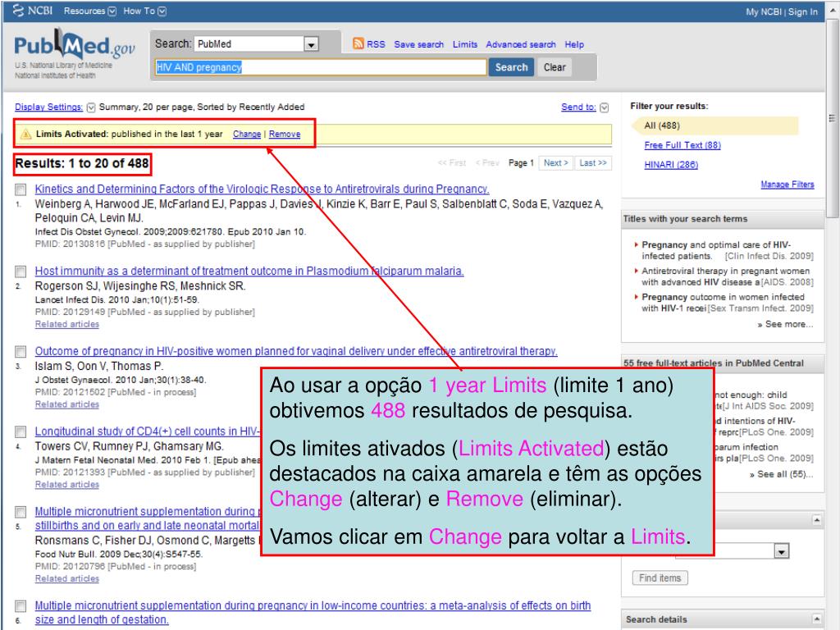Collapse the Find related data panel arrow
Viewport: 840px width, 630px height.
pyautogui.click(x=816, y=519)
